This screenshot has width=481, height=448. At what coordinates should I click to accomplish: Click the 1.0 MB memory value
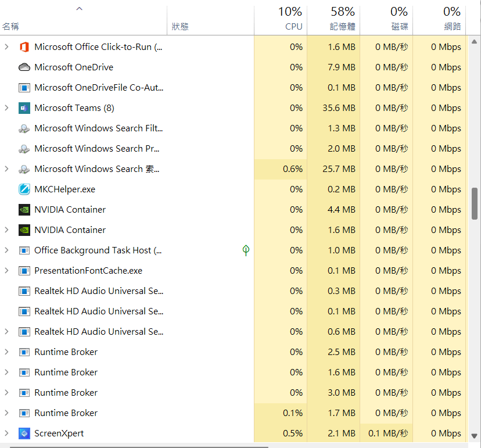342,250
